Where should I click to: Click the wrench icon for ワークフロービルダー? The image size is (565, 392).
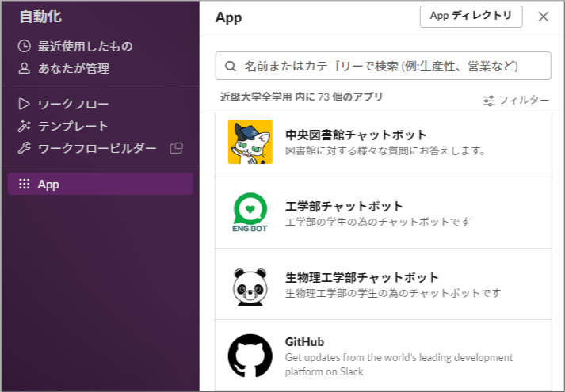click(x=24, y=148)
